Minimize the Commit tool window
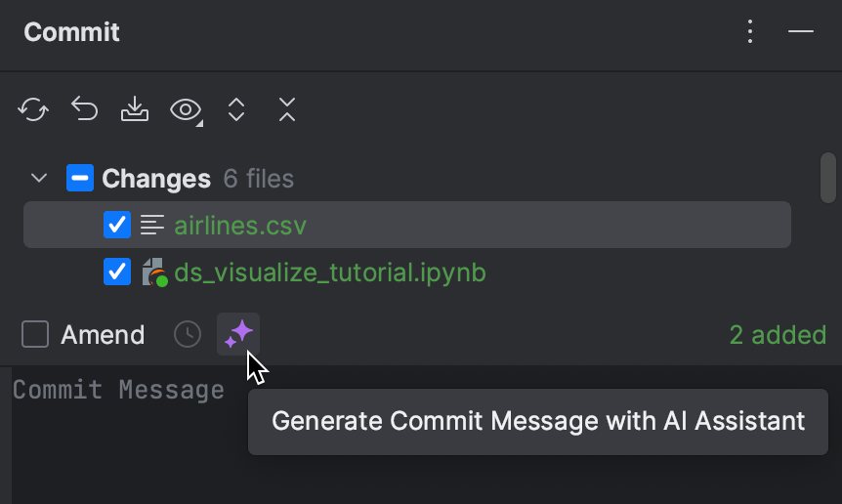The height and width of the screenshot is (504, 842). pyautogui.click(x=801, y=31)
